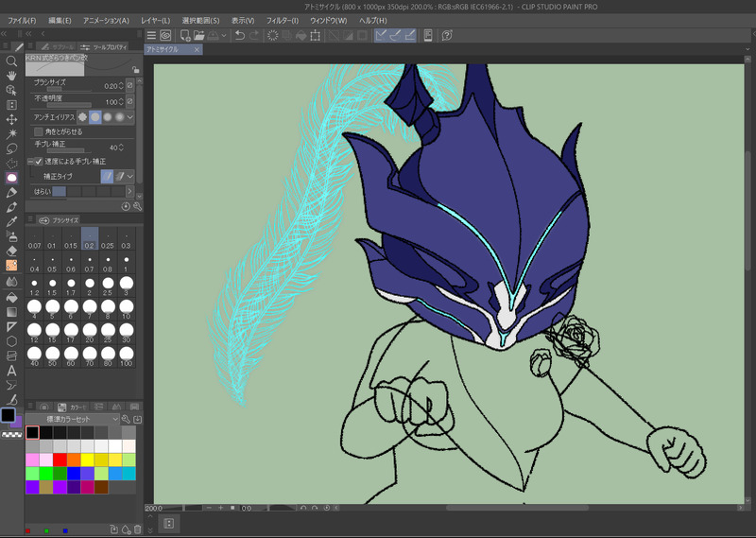Close the アトミサイクル canvas tab
This screenshot has width=756, height=538.
click(197, 49)
